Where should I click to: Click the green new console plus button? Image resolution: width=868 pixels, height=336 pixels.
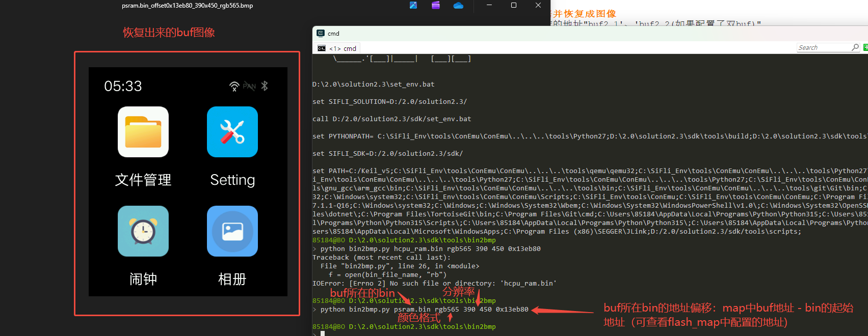point(865,47)
